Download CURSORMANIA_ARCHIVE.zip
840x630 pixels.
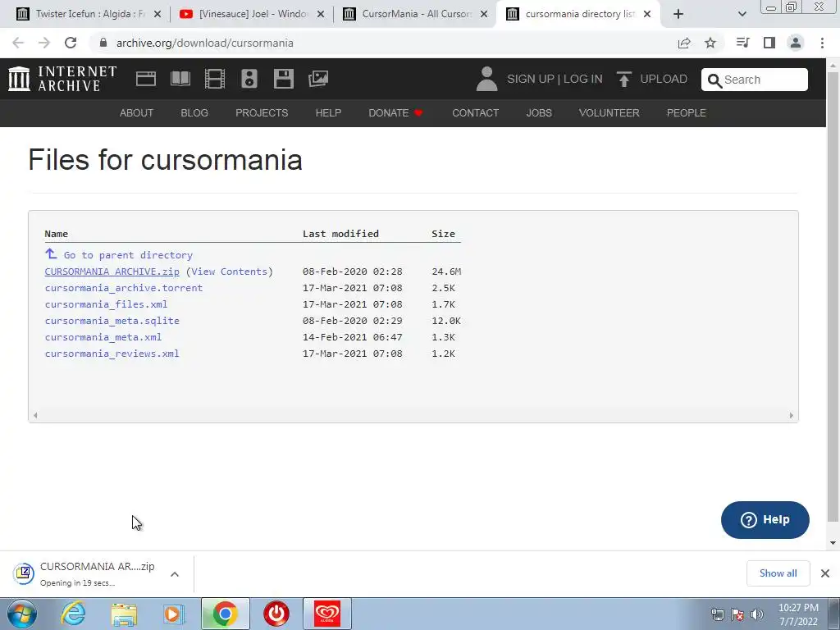(112, 272)
